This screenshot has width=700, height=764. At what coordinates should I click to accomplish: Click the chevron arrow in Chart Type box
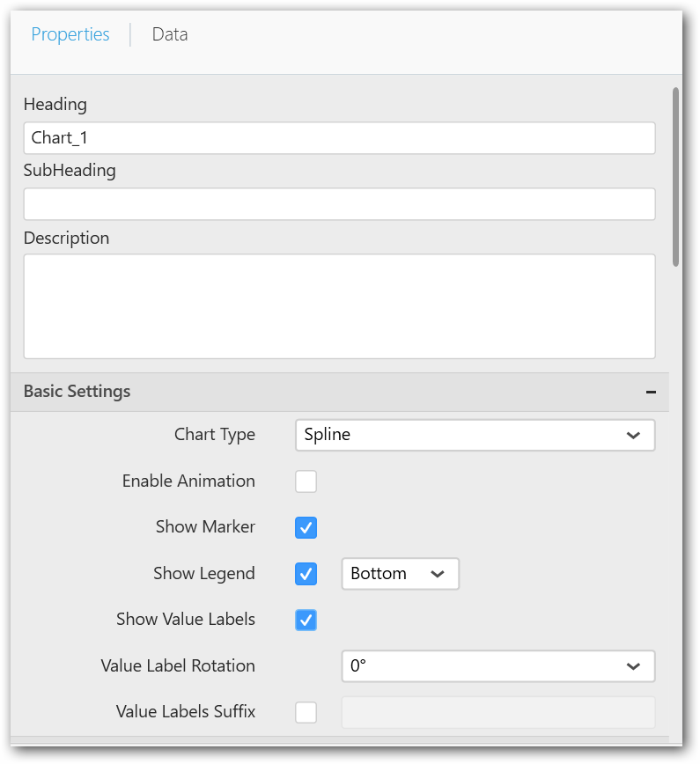tap(632, 436)
